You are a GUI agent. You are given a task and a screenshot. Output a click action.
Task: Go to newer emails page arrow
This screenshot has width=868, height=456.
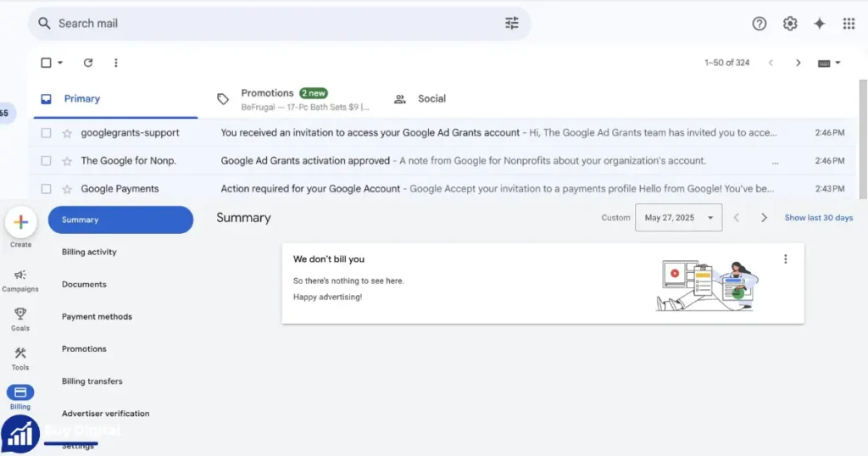[771, 63]
